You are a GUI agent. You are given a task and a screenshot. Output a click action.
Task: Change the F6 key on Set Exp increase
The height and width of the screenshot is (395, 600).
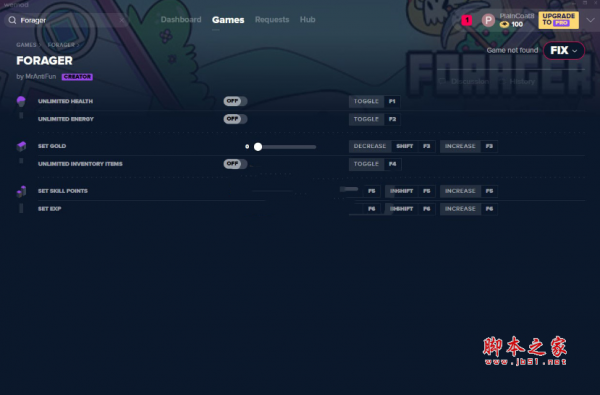click(x=489, y=209)
